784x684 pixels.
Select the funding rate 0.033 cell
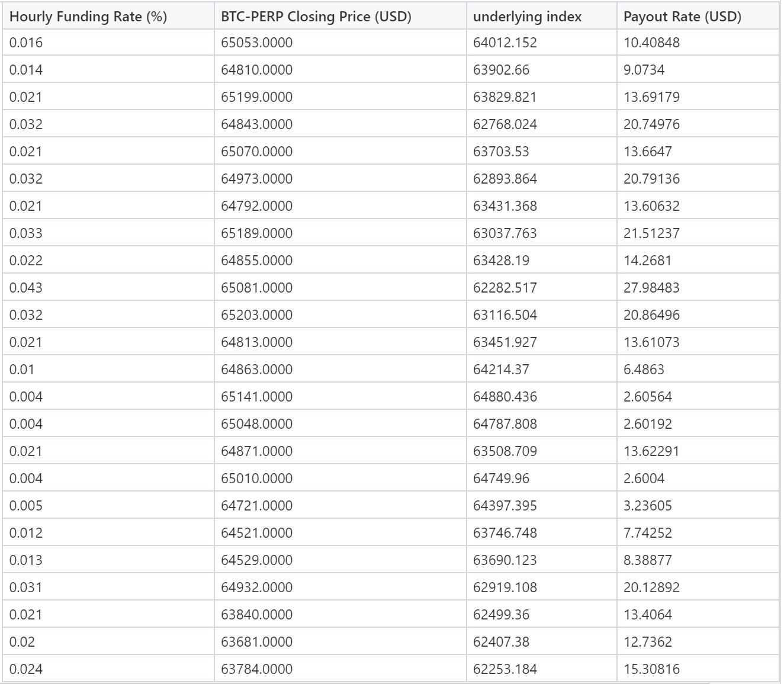(26, 233)
